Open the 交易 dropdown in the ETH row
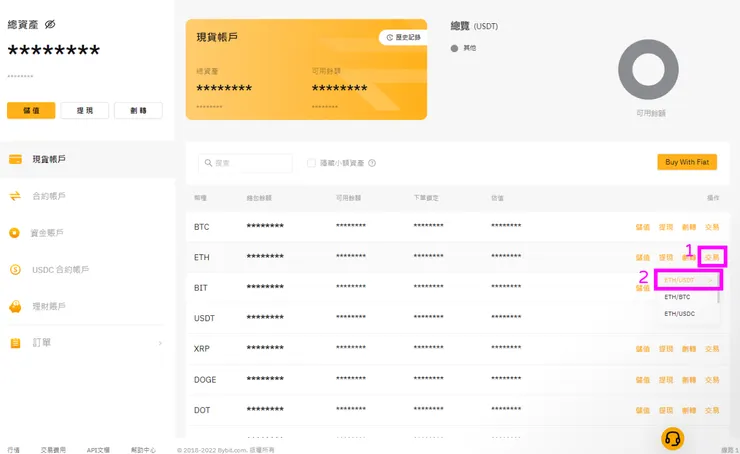The width and height of the screenshot is (740, 454). click(x=712, y=257)
